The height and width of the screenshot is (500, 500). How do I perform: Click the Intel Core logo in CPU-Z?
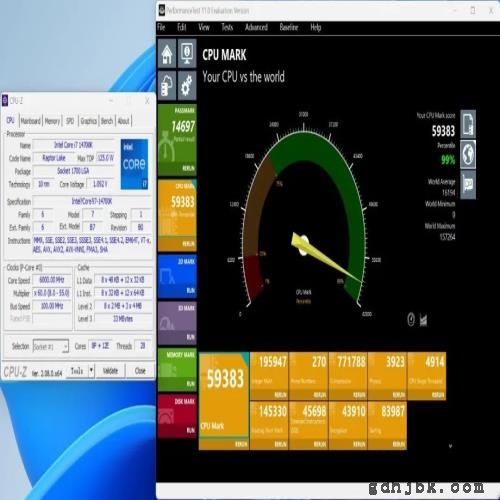[134, 164]
